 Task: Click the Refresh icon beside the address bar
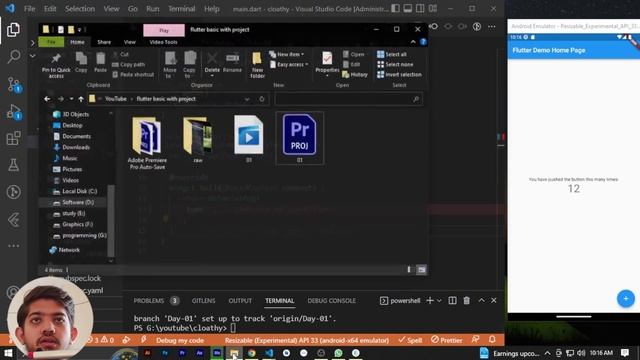262,99
